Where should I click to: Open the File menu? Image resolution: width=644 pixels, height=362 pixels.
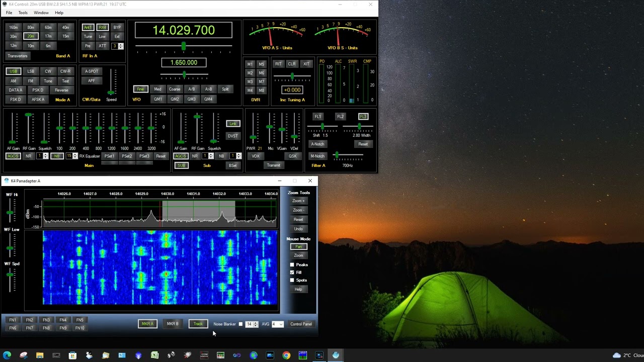coord(9,13)
